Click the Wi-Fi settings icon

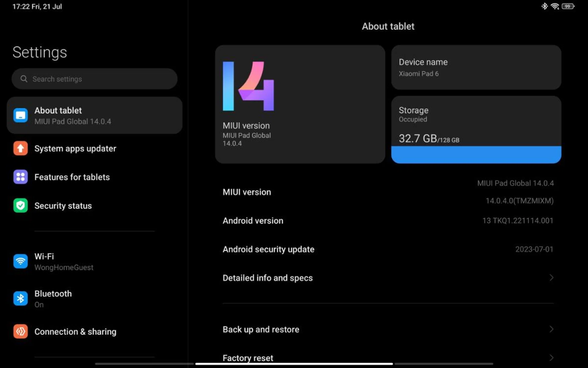click(20, 261)
